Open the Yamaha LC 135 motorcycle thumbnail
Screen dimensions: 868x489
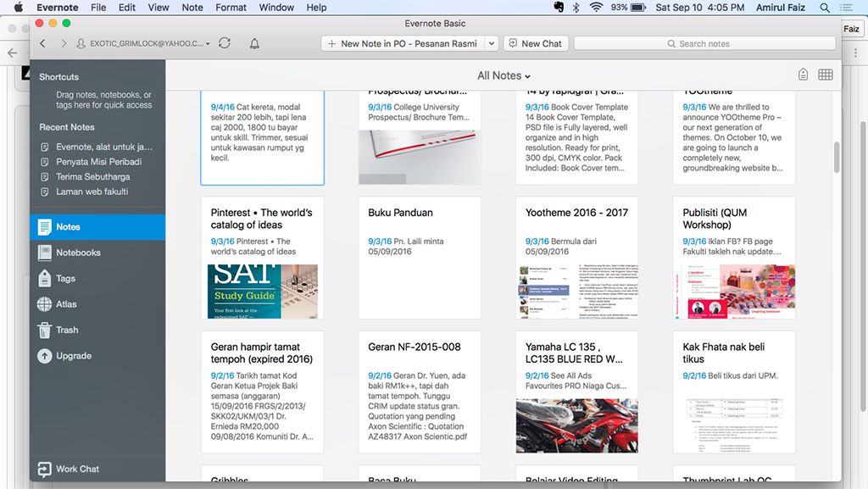click(576, 426)
